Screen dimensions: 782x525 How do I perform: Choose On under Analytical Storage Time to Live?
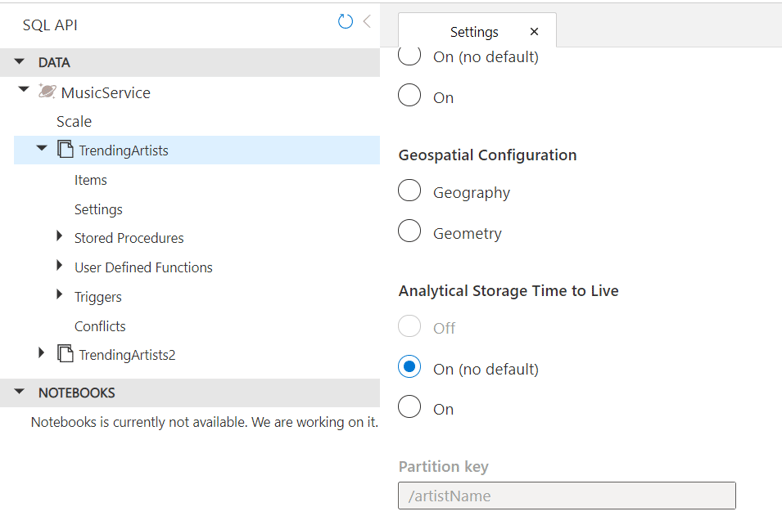tap(409, 408)
